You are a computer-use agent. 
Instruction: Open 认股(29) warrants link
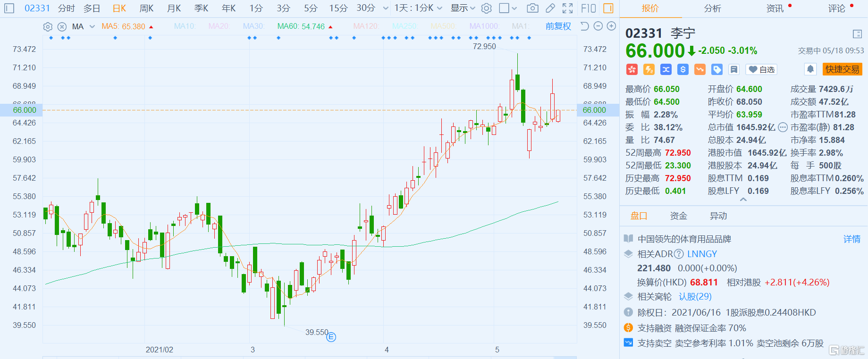(x=695, y=296)
